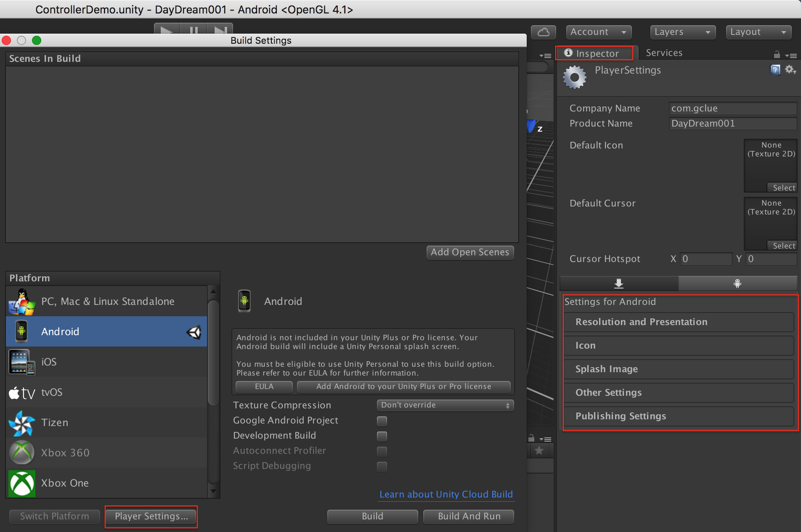The width and height of the screenshot is (801, 532).
Task: Click the Platform list scroll-down arrow
Action: click(x=213, y=491)
